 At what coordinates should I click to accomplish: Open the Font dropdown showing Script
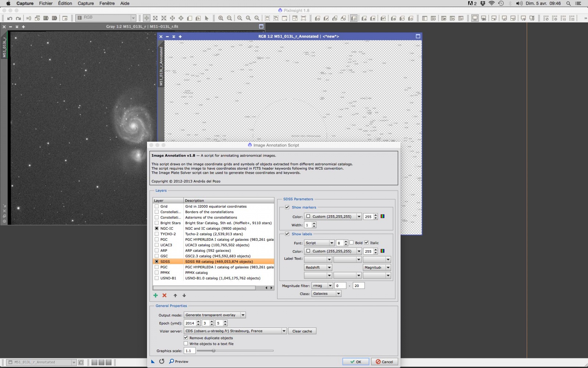(319, 243)
